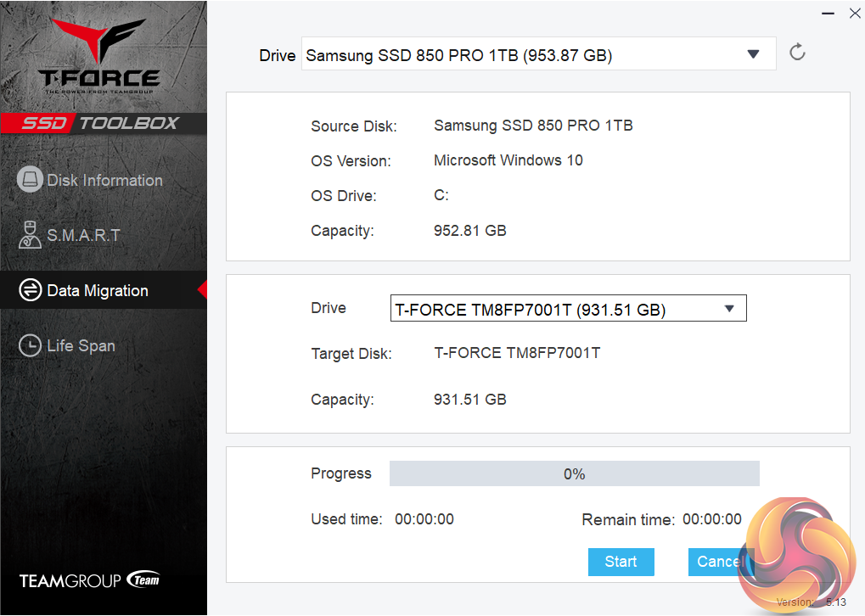865x616 pixels.
Task: Click Remain time value 00:00:00
Action: 711,519
